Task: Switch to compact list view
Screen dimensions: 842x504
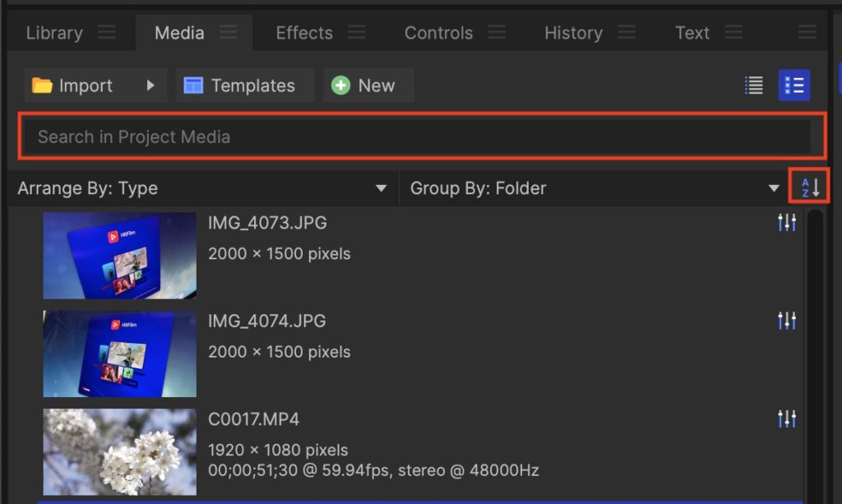Action: [x=753, y=86]
